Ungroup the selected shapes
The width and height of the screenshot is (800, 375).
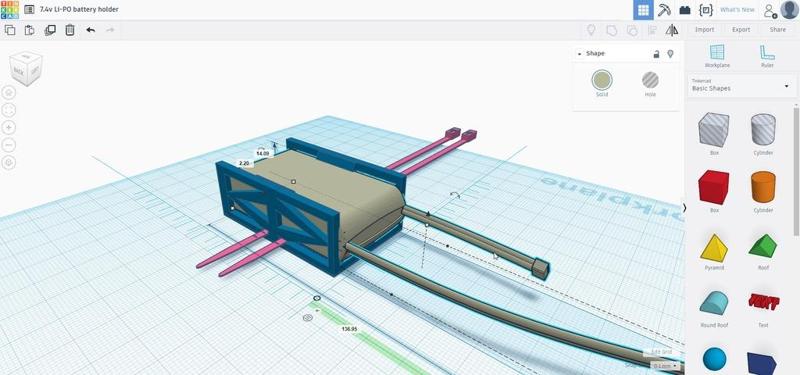[x=632, y=30]
